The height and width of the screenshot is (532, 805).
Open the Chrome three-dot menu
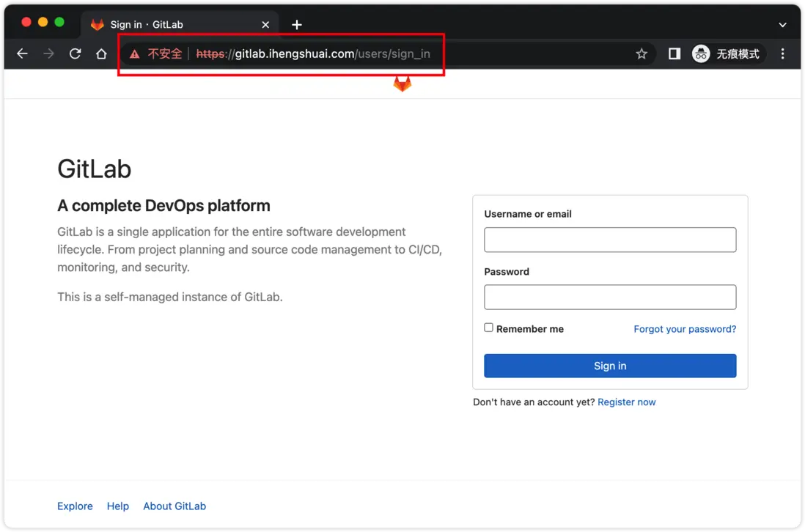pos(783,53)
